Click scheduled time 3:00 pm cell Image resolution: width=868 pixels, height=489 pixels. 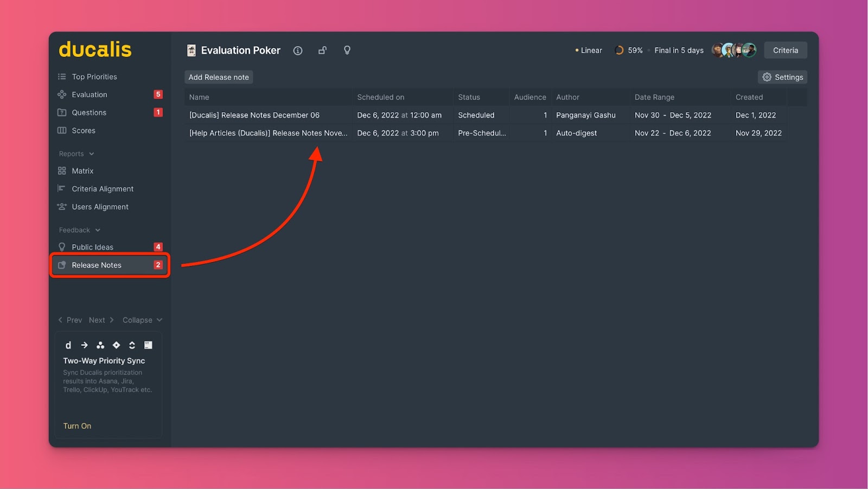[x=398, y=133]
